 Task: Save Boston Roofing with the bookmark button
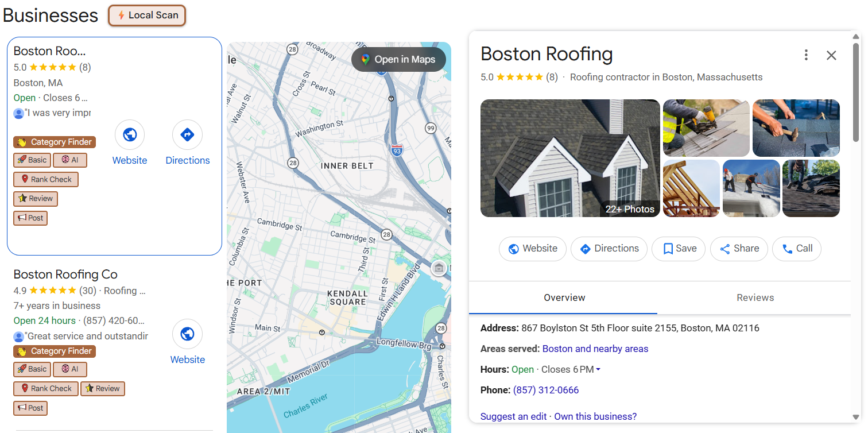coord(679,249)
